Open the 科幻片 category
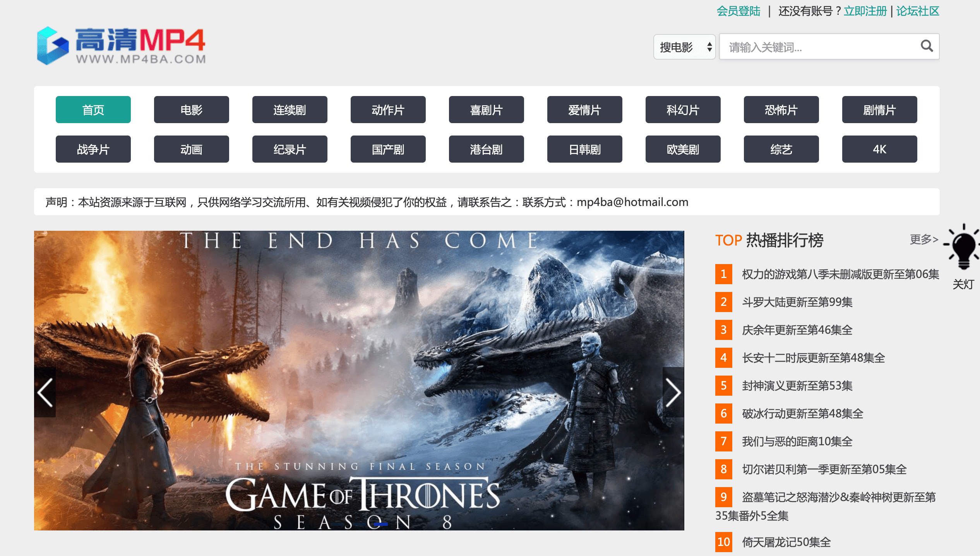The width and height of the screenshot is (980, 556). pos(683,110)
